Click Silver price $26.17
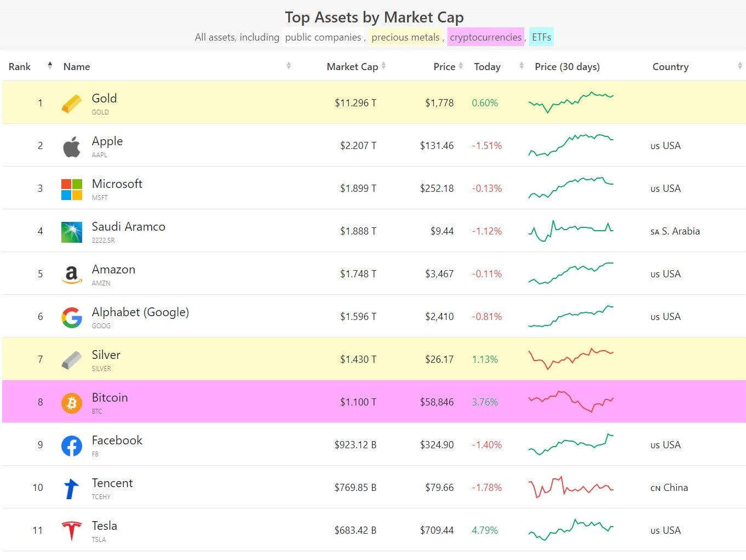 (x=439, y=359)
